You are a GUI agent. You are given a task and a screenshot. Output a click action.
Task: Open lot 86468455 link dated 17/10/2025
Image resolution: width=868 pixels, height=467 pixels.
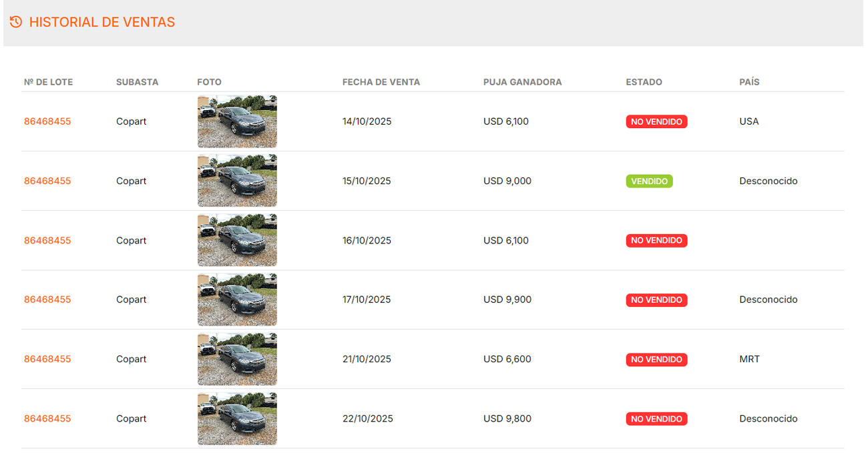coord(47,300)
